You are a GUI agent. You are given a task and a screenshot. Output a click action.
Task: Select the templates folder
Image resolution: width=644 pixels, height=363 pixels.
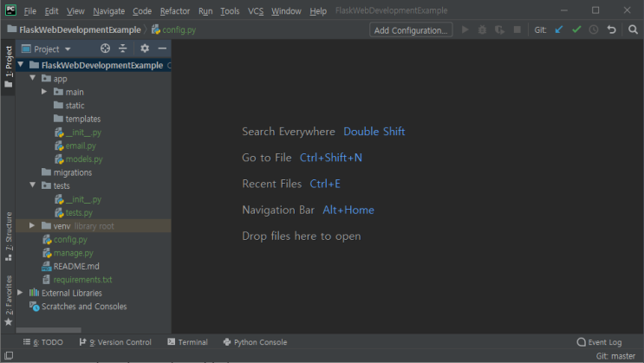[82, 119]
